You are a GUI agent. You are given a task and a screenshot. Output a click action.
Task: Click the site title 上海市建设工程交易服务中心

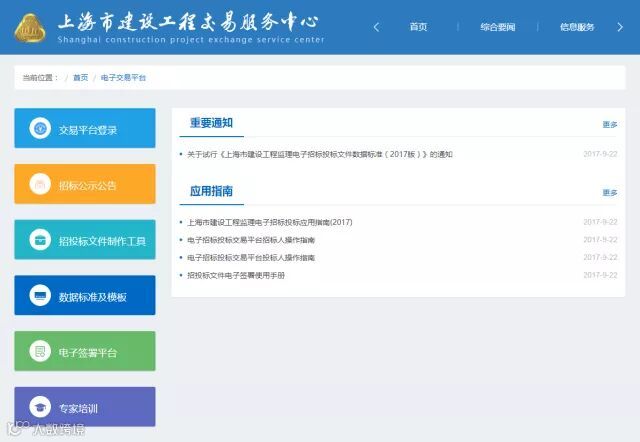(x=189, y=22)
